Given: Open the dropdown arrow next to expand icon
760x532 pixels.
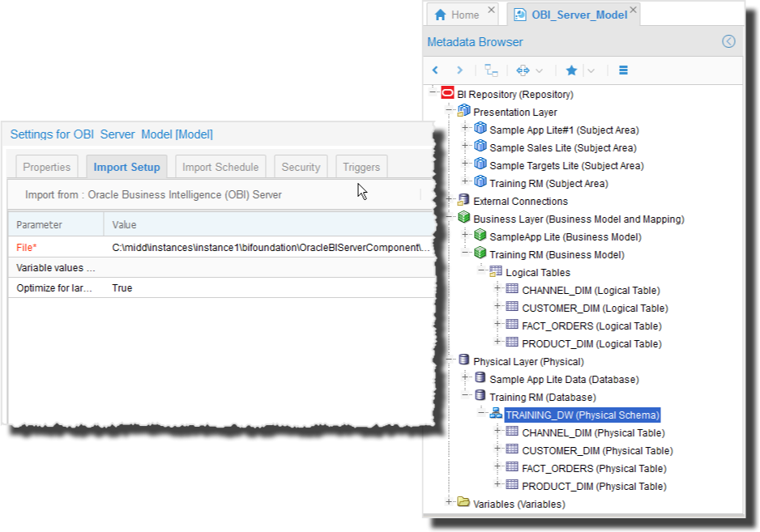Looking at the screenshot, I should tap(540, 71).
